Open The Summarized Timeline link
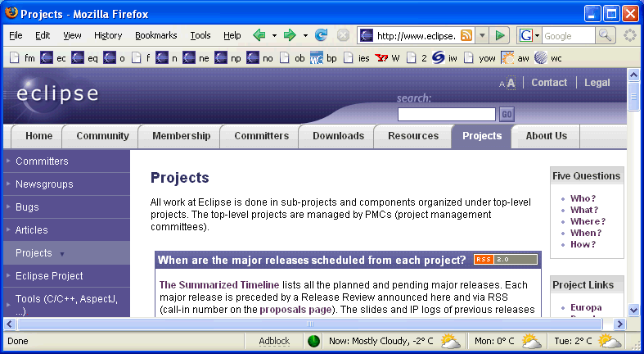The width and height of the screenshot is (644, 354). [x=219, y=285]
